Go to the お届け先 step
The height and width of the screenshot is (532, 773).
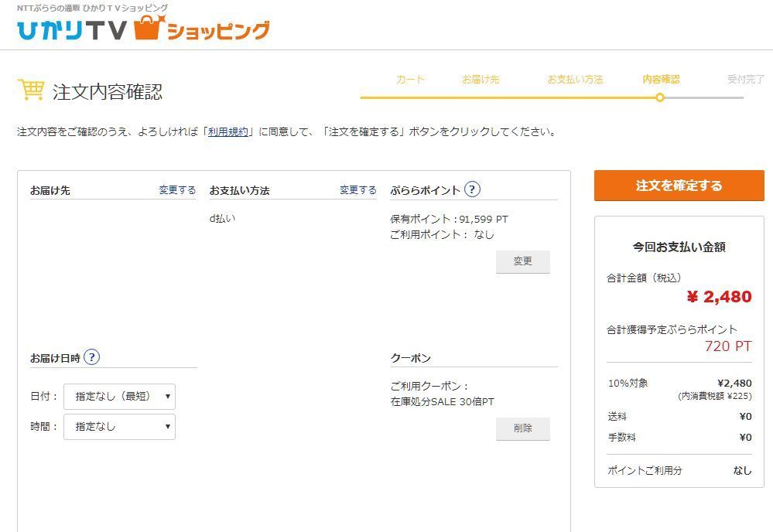pyautogui.click(x=481, y=80)
